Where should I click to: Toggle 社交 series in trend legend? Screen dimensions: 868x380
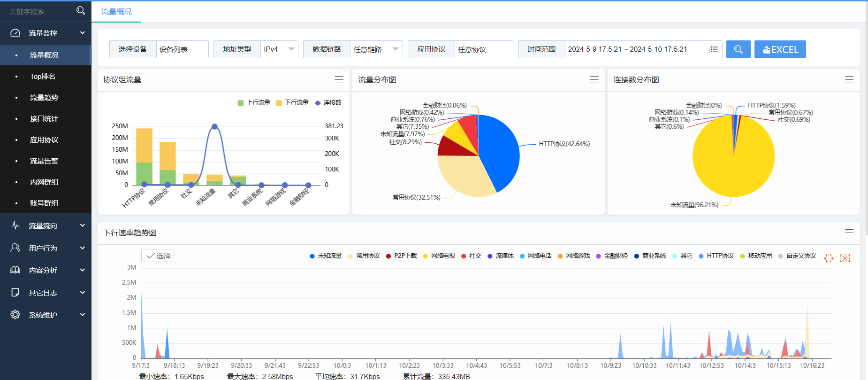point(471,256)
